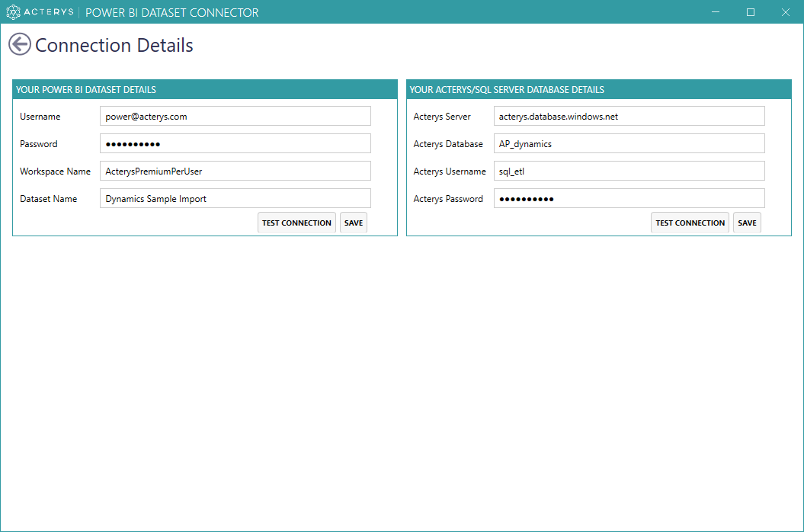The image size is (804, 532).
Task: Focus the Acterys Password field
Action: coord(629,198)
